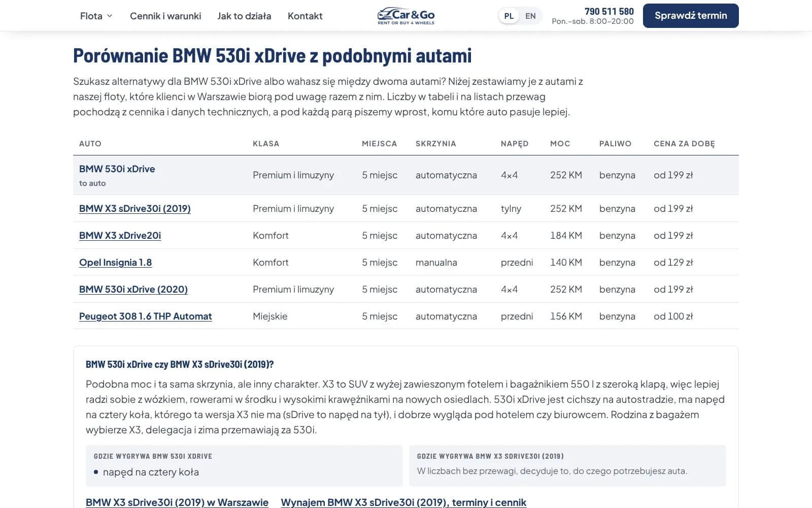This screenshot has height=508, width=812.
Task: Select the "manualna" gearbox cell
Action: point(436,262)
